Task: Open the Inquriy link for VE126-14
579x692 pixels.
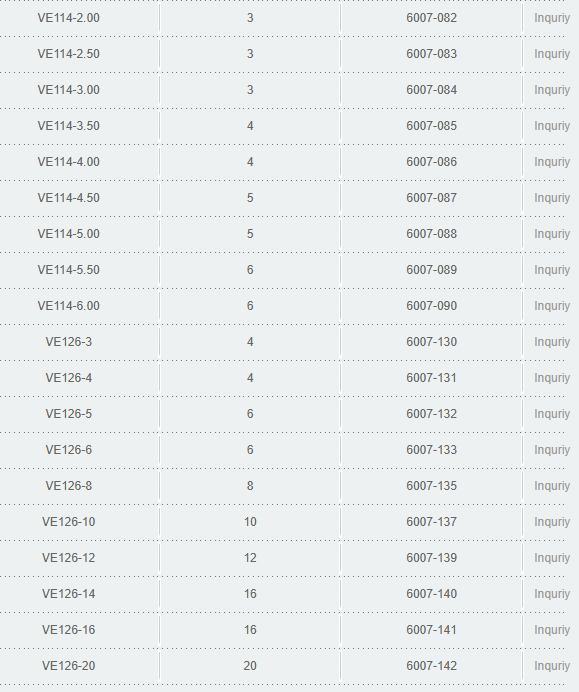Action: point(552,594)
